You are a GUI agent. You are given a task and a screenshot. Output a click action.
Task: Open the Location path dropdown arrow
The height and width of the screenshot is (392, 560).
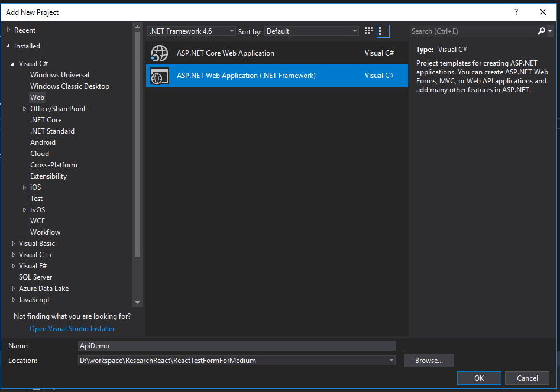point(391,361)
